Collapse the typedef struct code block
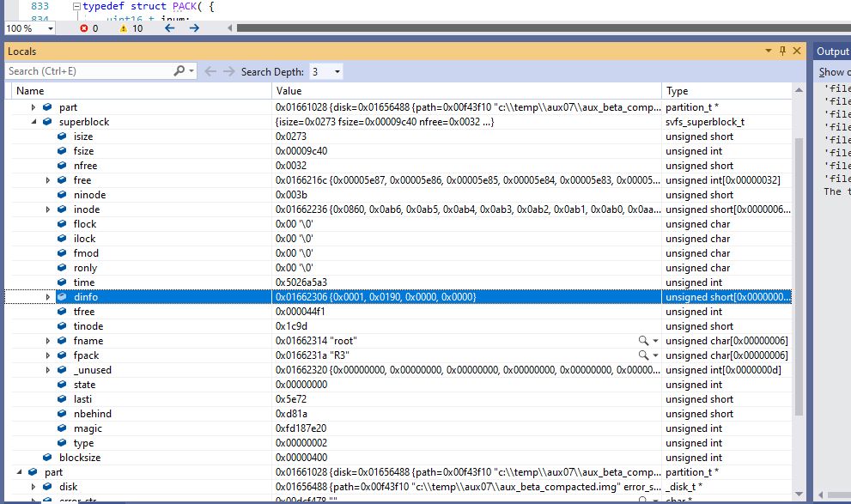The width and height of the screenshot is (851, 504). point(76,7)
